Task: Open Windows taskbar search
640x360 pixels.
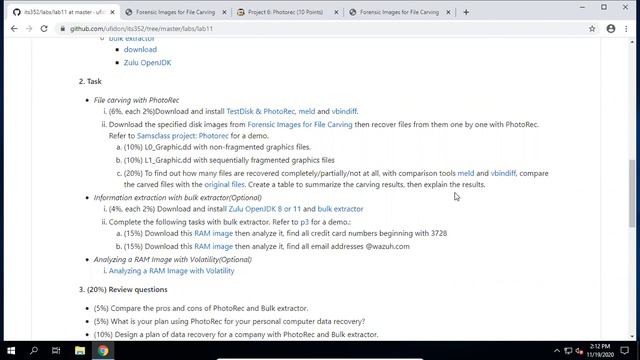Action: point(34,351)
